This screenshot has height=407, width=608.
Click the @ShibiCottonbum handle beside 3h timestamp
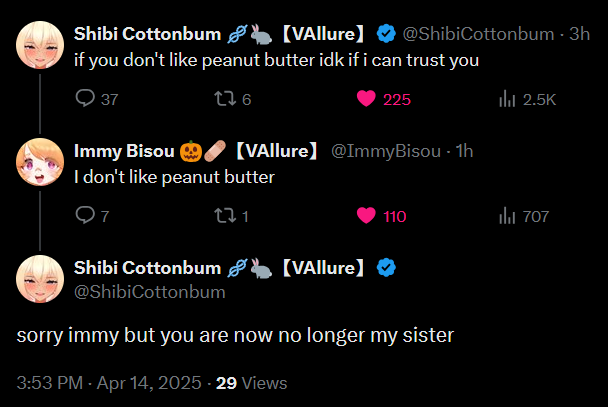pyautogui.click(x=478, y=34)
